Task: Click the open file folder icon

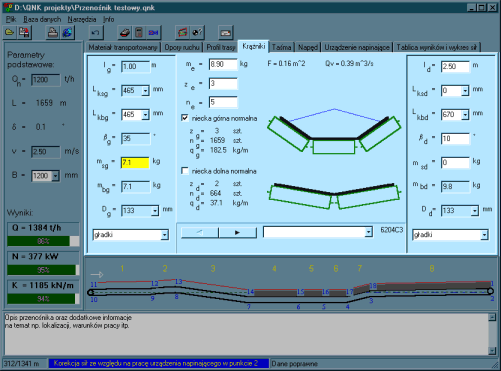Action: (x=10, y=32)
